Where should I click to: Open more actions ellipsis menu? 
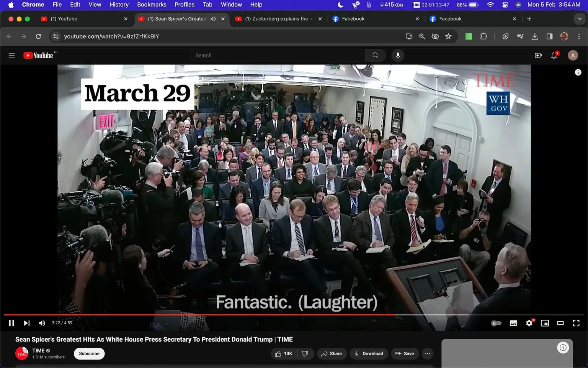[428, 353]
